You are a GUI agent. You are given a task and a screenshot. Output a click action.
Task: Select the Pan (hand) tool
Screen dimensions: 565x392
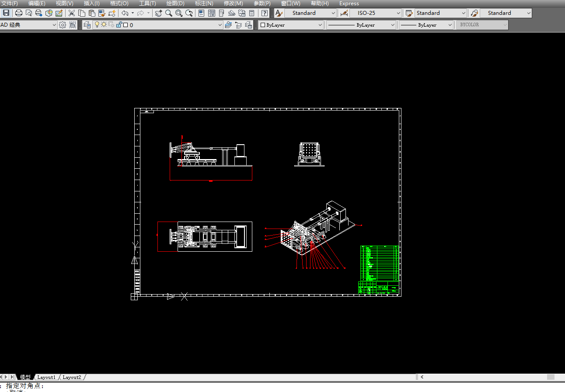point(158,13)
